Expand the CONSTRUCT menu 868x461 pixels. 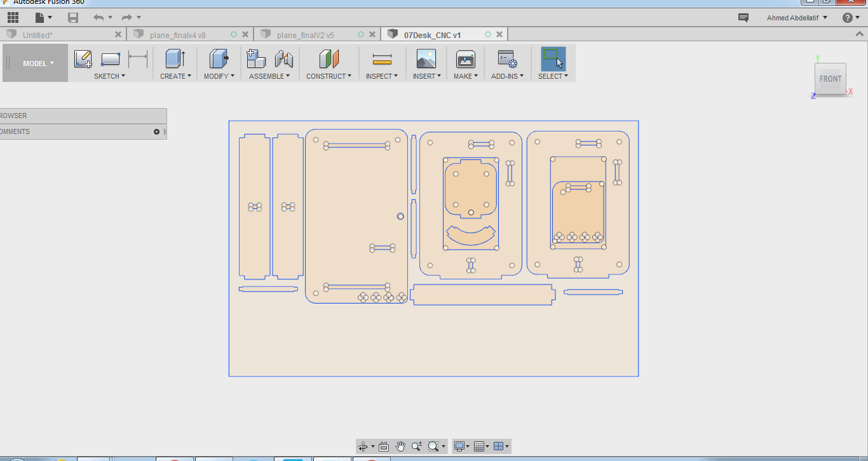329,76
